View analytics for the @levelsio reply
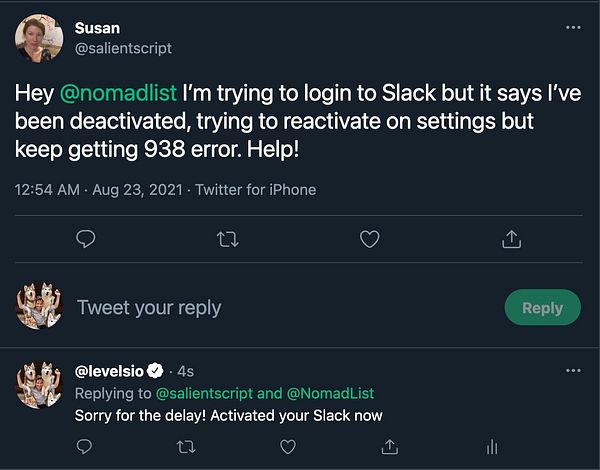The width and height of the screenshot is (600, 470). pyautogui.click(x=492, y=447)
